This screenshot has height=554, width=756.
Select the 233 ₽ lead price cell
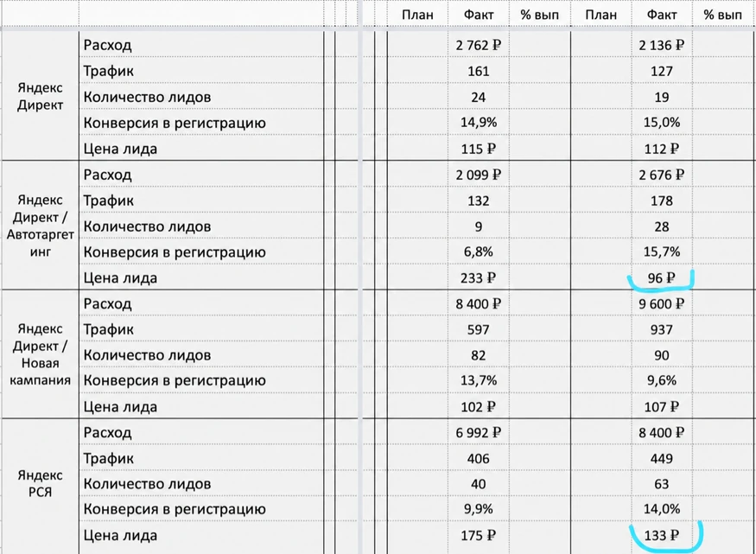479,277
